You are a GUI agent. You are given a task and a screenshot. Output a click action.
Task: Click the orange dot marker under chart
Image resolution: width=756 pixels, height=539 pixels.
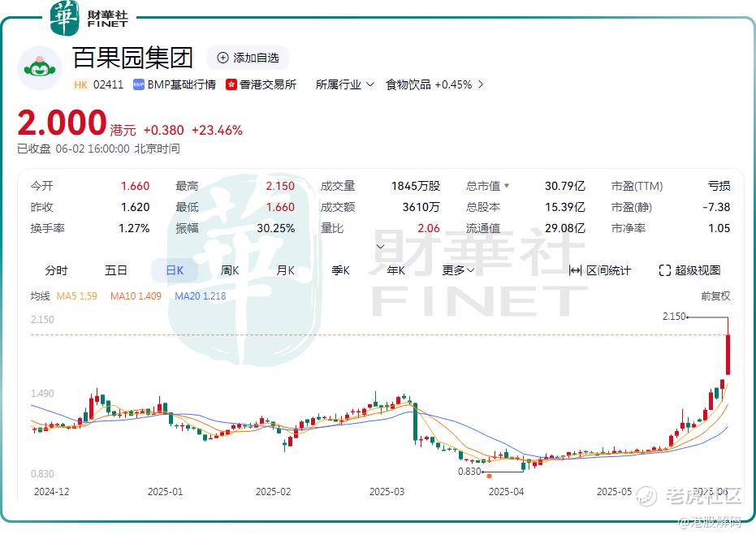pos(489,476)
